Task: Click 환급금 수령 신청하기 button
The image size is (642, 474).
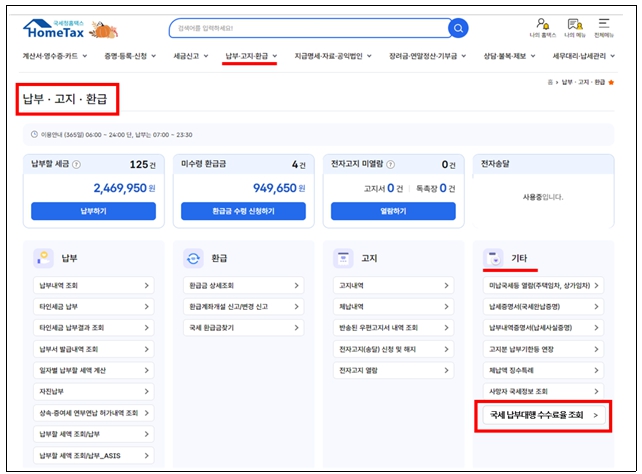Action: [x=243, y=211]
